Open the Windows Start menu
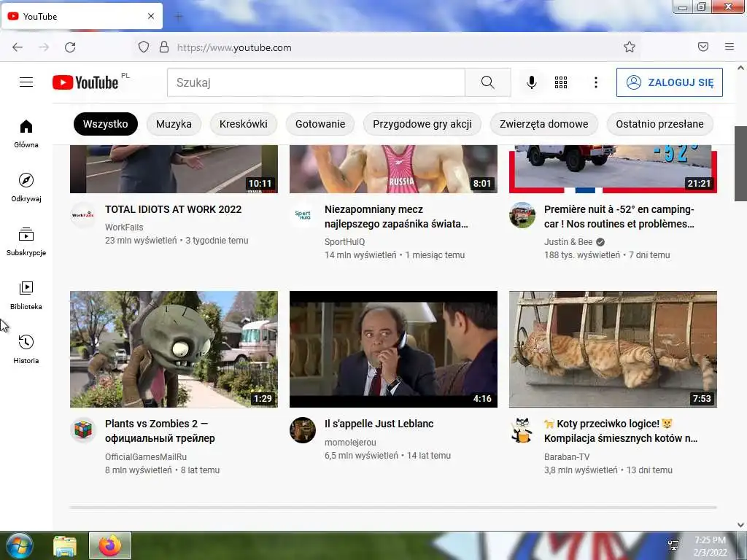This screenshot has height=560, width=747. pyautogui.click(x=18, y=545)
